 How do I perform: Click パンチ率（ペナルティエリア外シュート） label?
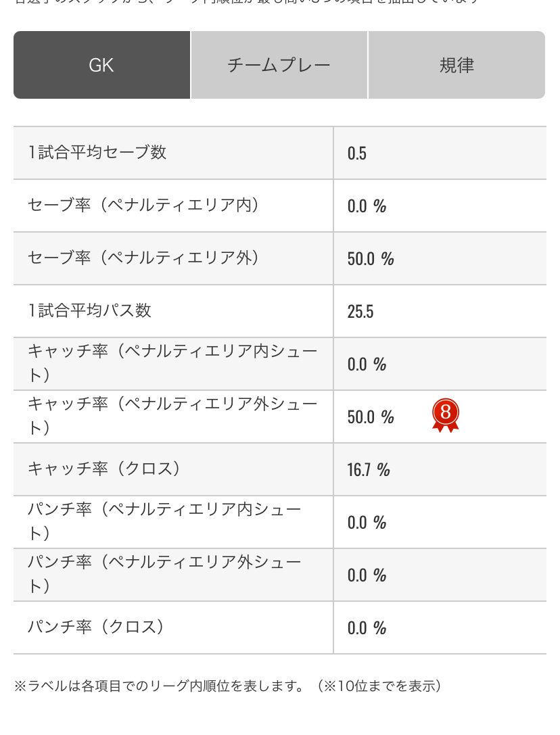click(164, 574)
